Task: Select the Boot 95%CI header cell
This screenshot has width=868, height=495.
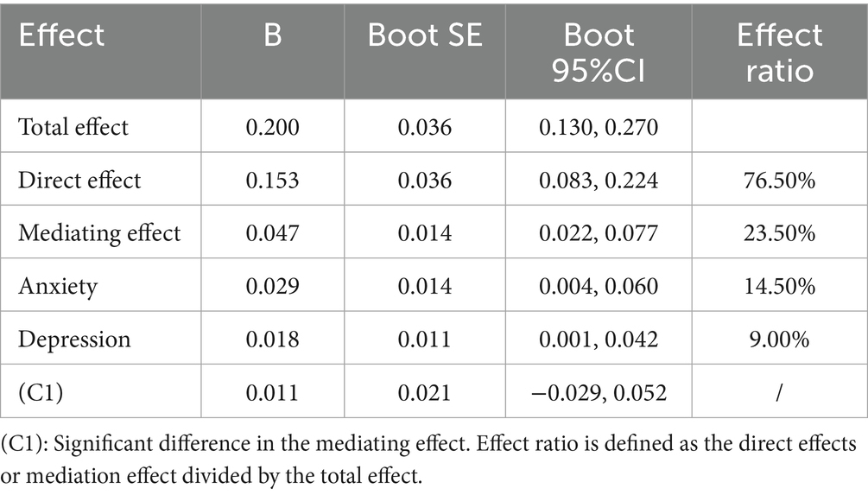Action: pos(599,54)
